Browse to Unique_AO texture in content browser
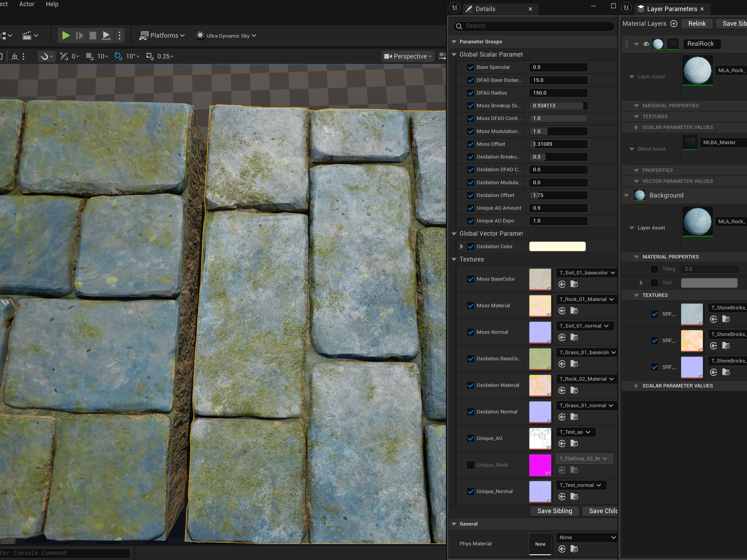 pyautogui.click(x=574, y=444)
